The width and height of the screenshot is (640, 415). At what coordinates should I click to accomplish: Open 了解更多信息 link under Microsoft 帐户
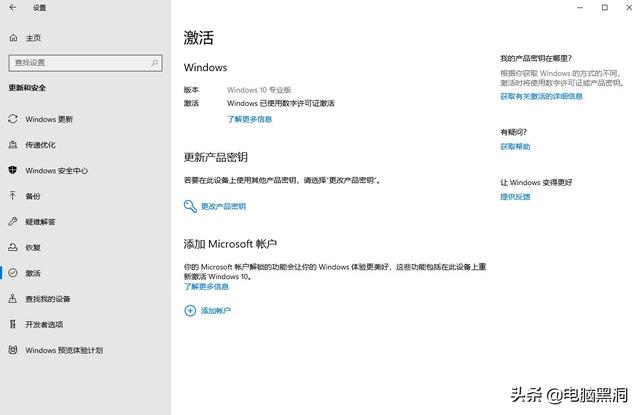coord(206,286)
